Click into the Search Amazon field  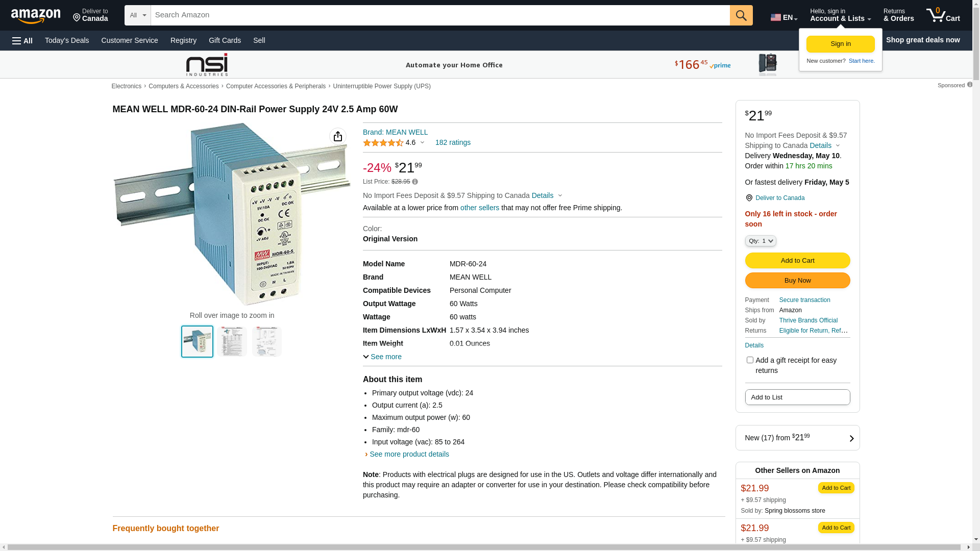coord(440,15)
